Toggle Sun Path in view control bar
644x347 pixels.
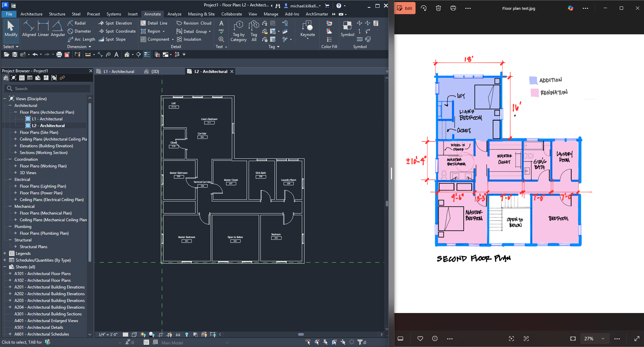(x=143, y=335)
